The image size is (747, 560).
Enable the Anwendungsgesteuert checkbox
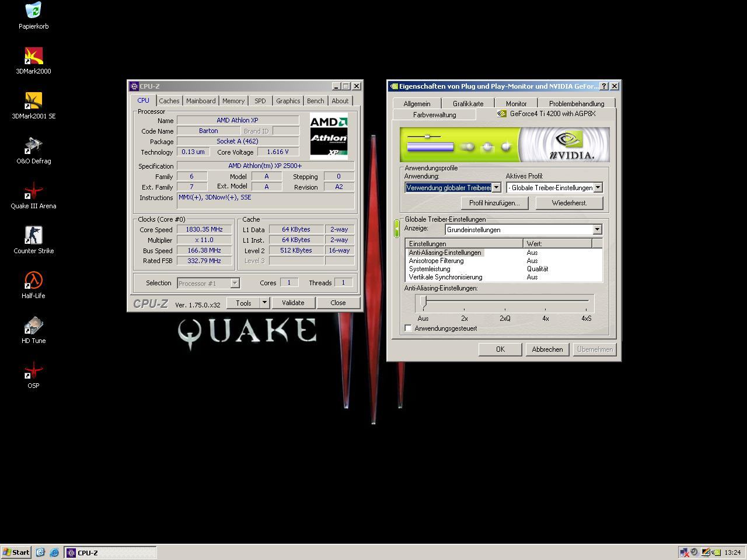click(409, 328)
